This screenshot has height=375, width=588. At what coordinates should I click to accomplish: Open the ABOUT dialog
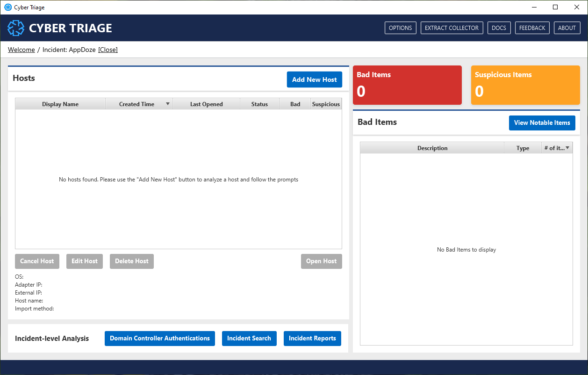[566, 28]
